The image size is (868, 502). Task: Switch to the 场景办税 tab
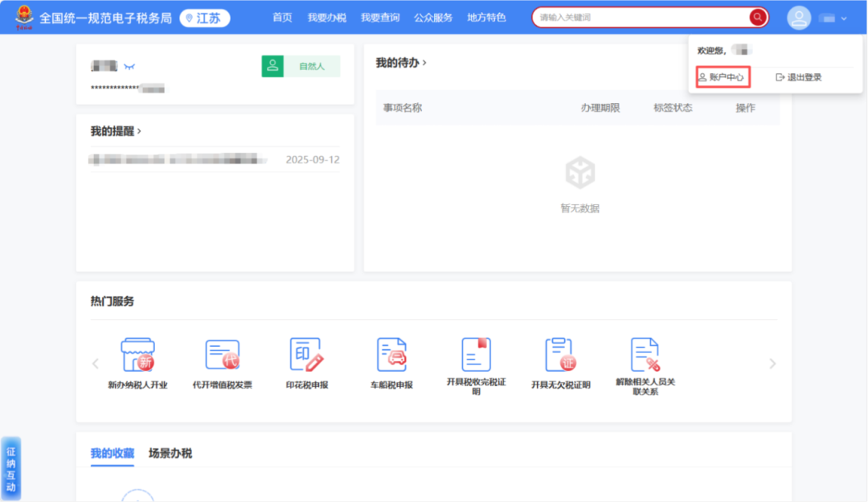click(170, 454)
